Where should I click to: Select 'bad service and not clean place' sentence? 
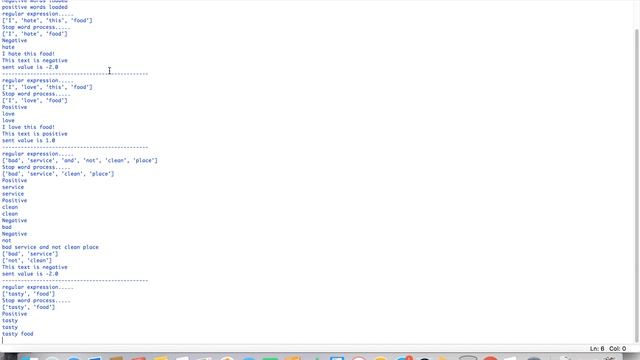[x=50, y=247]
